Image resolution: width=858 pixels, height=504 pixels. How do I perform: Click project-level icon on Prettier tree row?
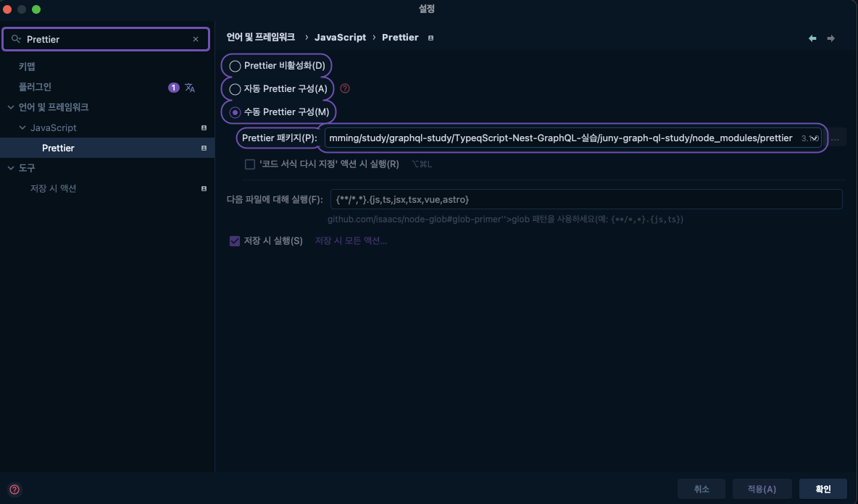click(x=204, y=148)
